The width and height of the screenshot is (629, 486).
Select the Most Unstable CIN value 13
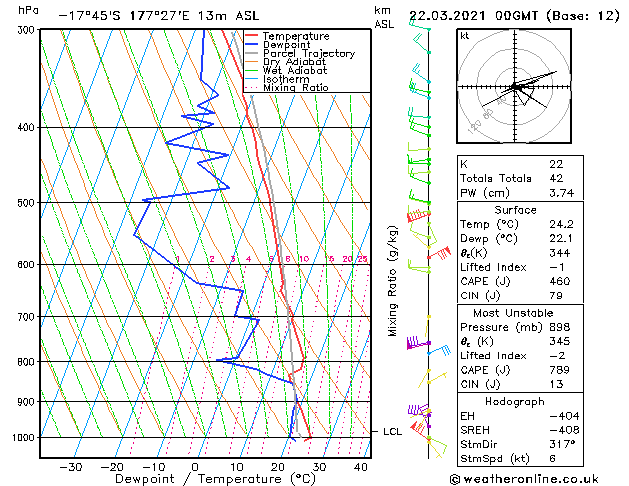(556, 384)
